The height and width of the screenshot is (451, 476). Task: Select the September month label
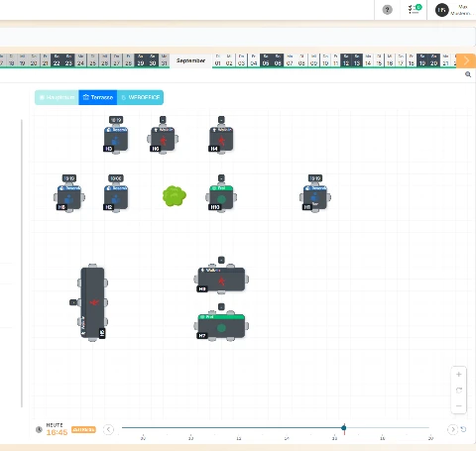click(x=190, y=60)
